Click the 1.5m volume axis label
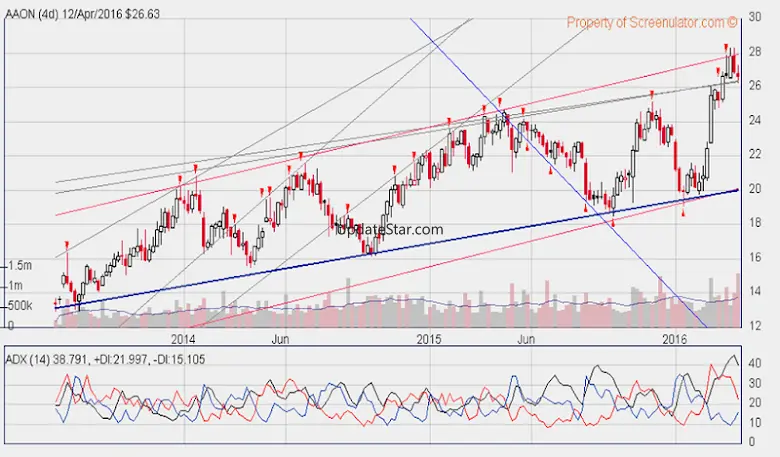Image resolution: width=780 pixels, height=457 pixels. click(x=20, y=266)
